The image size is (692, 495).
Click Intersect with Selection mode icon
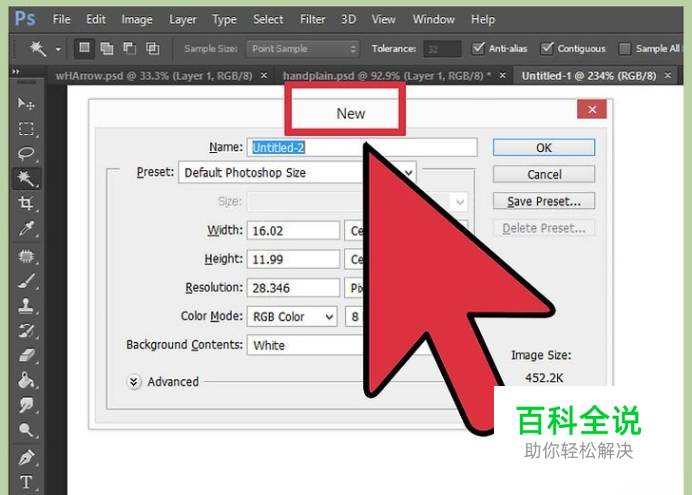153,48
